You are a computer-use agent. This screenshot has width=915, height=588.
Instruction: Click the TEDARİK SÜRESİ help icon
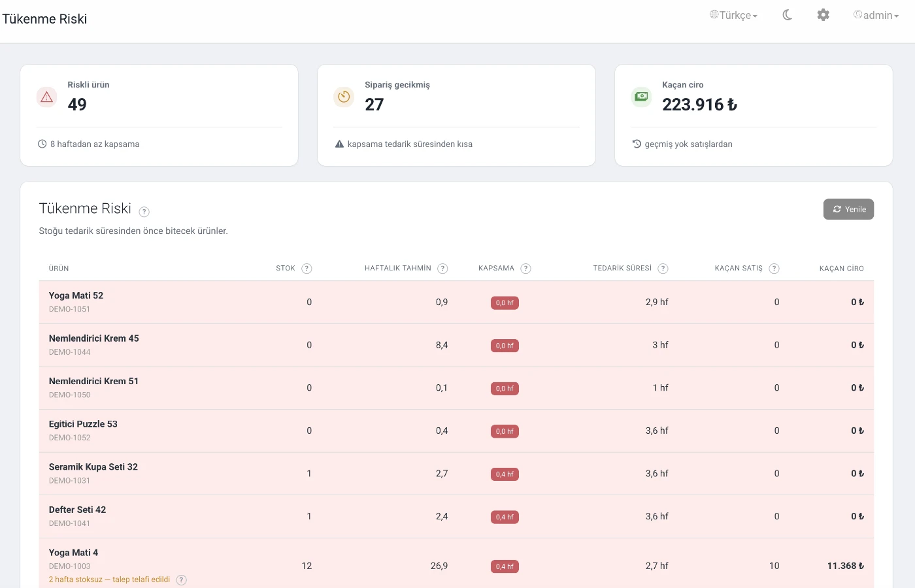663,269
